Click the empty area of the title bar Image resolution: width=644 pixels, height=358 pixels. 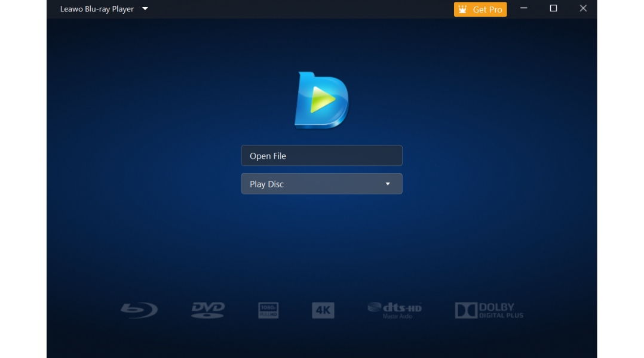(x=299, y=9)
